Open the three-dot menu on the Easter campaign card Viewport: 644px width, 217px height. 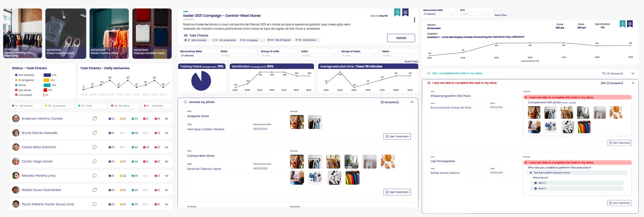414,20
